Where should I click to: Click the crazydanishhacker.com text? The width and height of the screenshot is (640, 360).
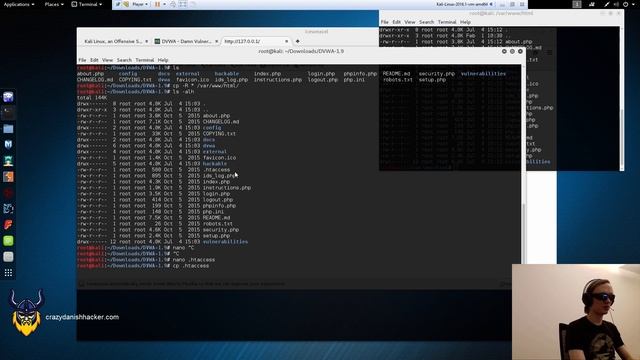pos(82,317)
